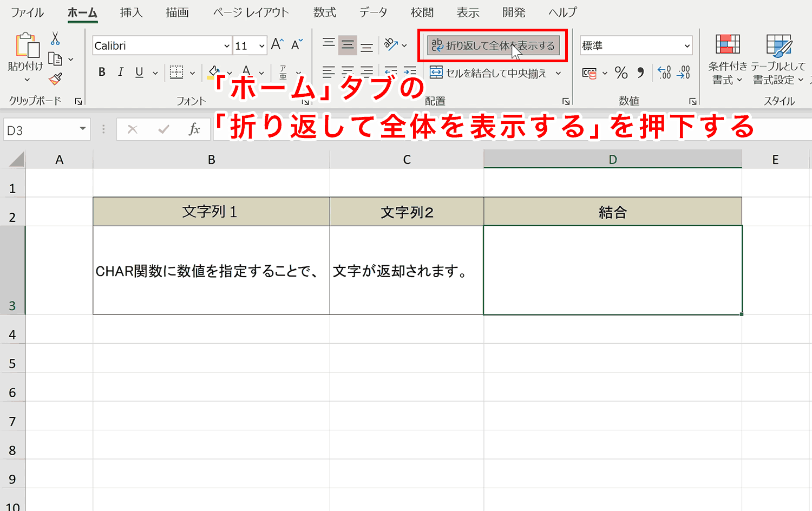Select column C header

coord(407,160)
